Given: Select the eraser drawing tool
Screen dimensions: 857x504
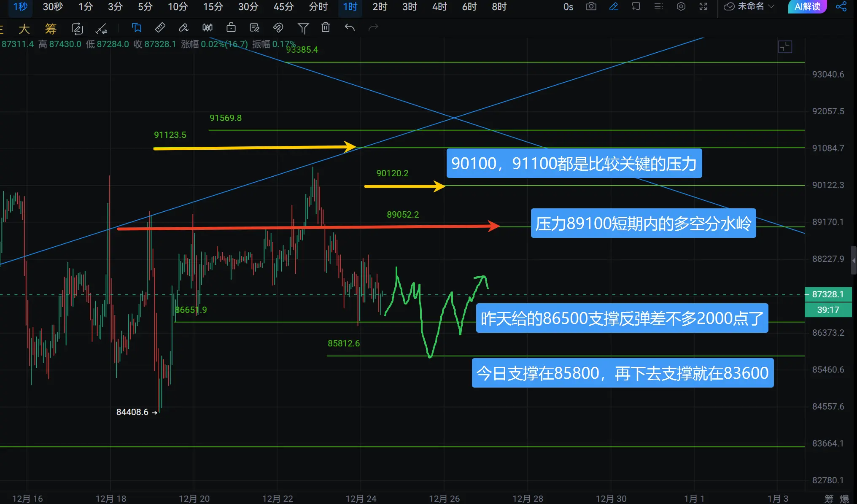Looking at the screenshot, I should pos(183,28).
